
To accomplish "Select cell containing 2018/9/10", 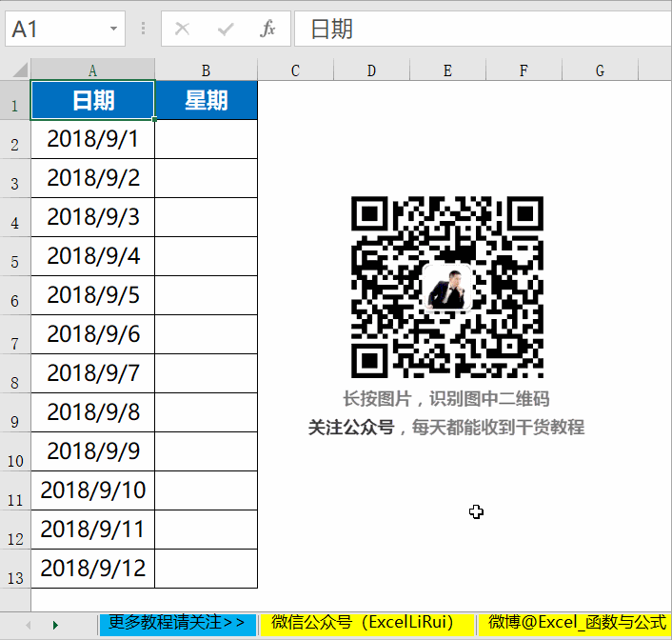I will [x=92, y=490].
